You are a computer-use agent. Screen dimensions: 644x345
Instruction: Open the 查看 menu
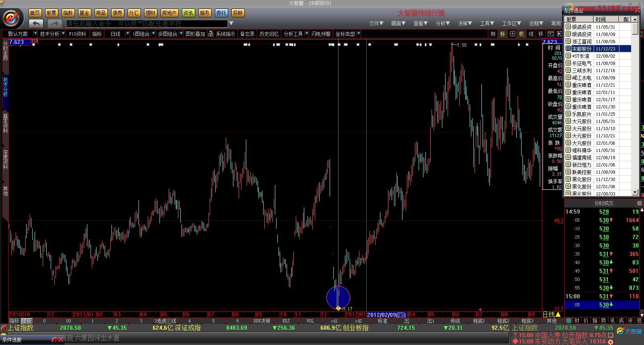pos(420,23)
